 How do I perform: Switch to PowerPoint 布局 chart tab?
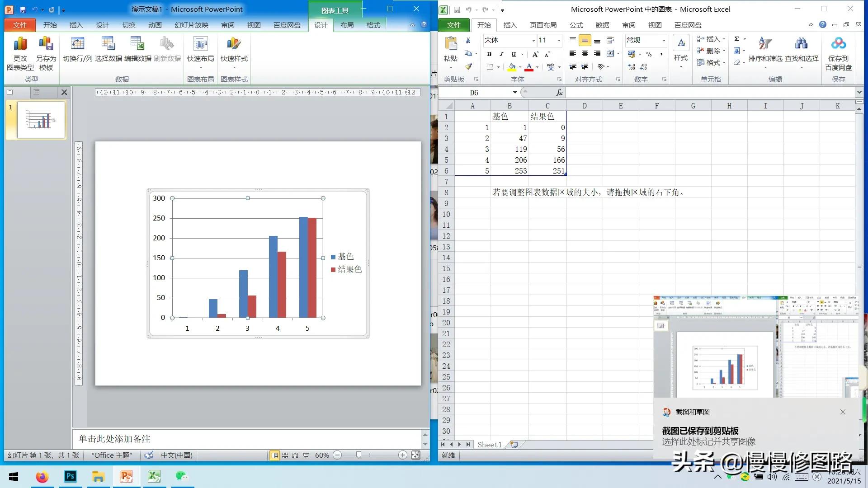tap(347, 25)
